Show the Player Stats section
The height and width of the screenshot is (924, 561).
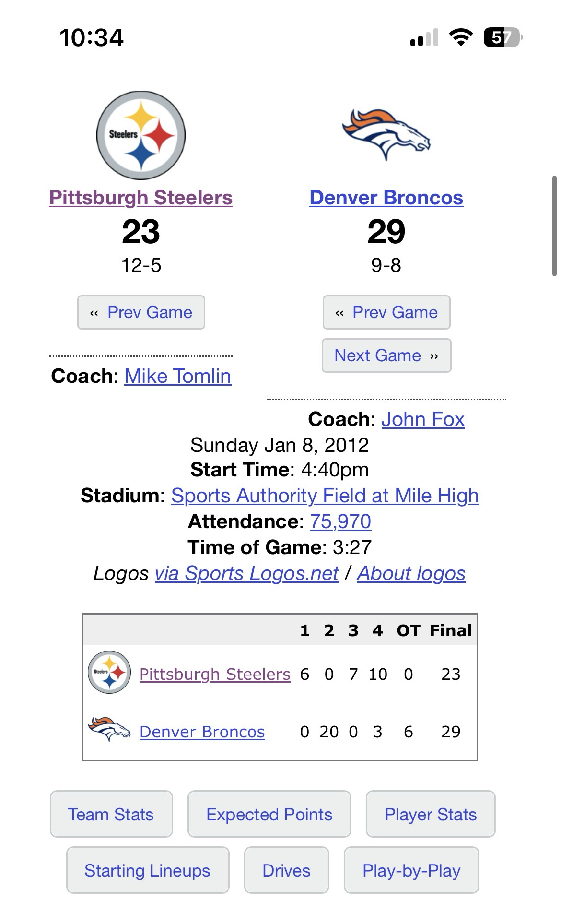pyautogui.click(x=431, y=814)
